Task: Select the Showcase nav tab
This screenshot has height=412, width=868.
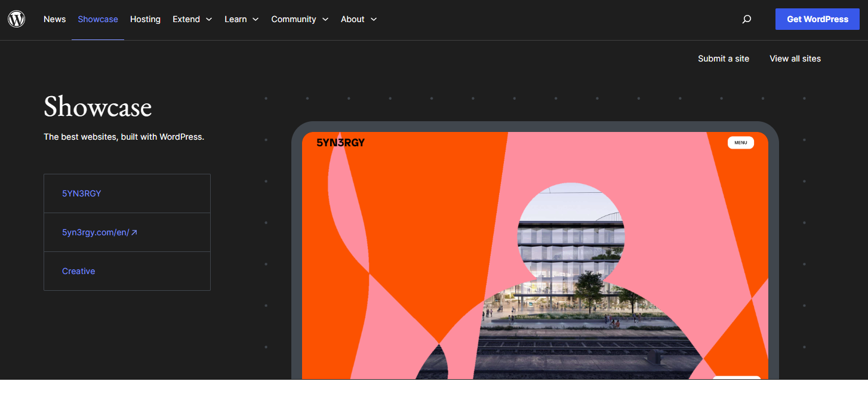Action: tap(98, 19)
